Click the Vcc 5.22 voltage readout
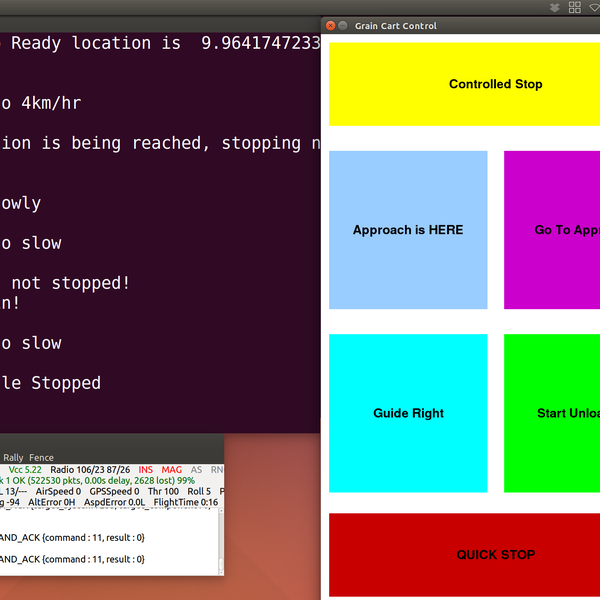This screenshot has width=600, height=600. tap(25, 469)
